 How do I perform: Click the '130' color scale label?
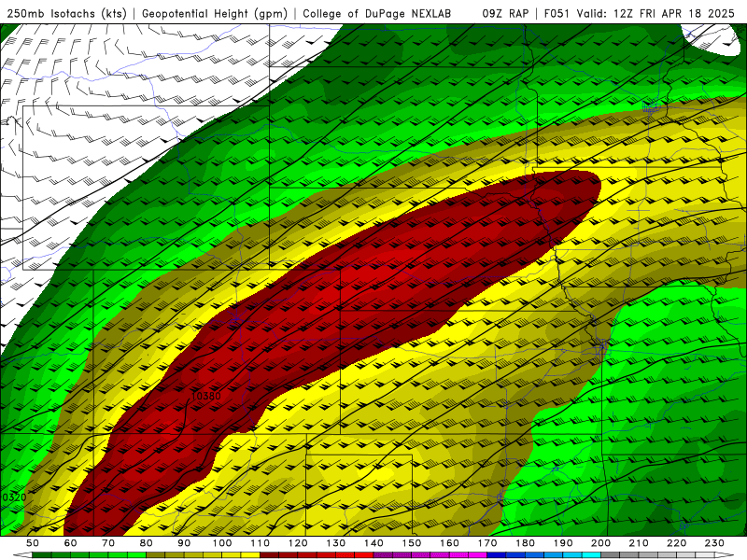(x=336, y=543)
